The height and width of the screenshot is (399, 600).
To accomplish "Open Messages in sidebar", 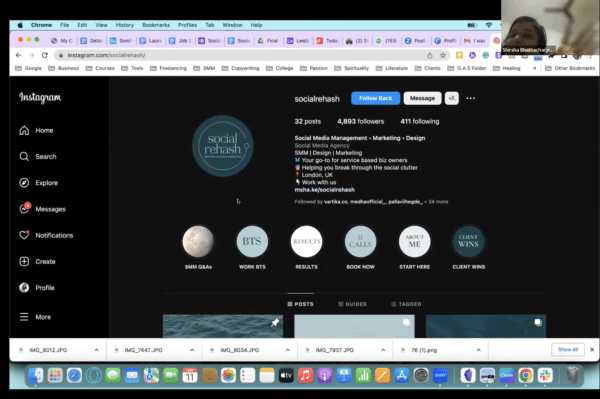I will click(42, 209).
